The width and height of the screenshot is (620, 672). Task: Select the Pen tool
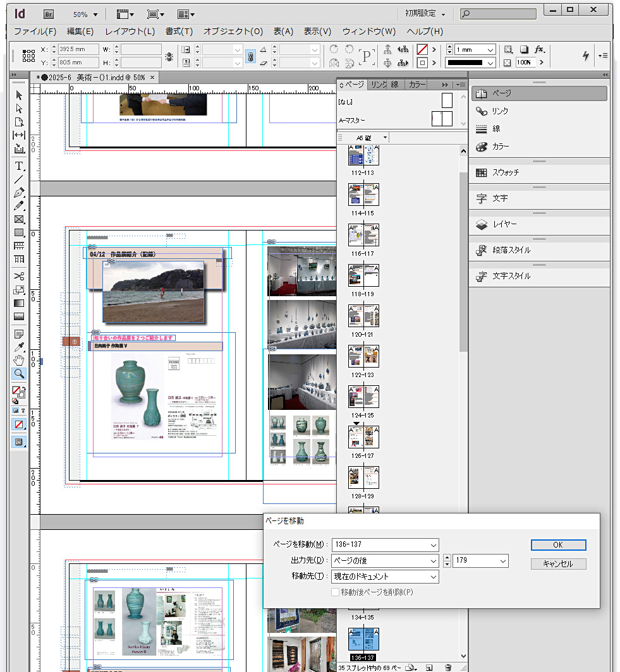pyautogui.click(x=19, y=193)
